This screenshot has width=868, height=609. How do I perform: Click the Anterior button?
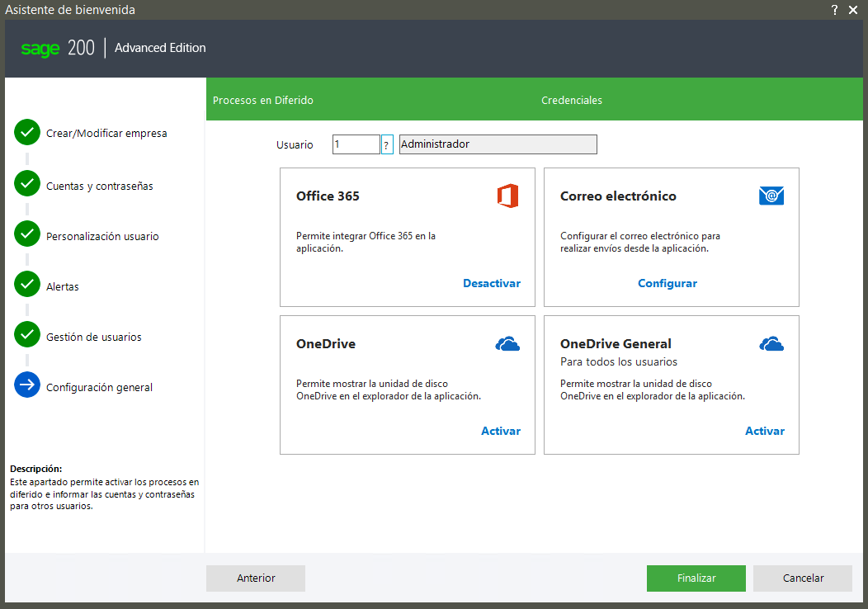(x=256, y=578)
